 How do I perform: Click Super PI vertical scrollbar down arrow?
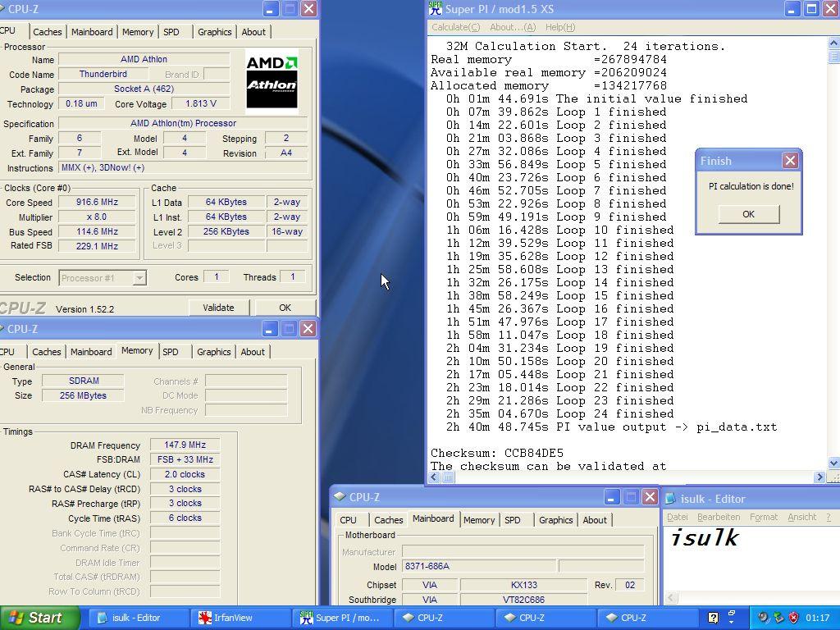[x=833, y=463]
